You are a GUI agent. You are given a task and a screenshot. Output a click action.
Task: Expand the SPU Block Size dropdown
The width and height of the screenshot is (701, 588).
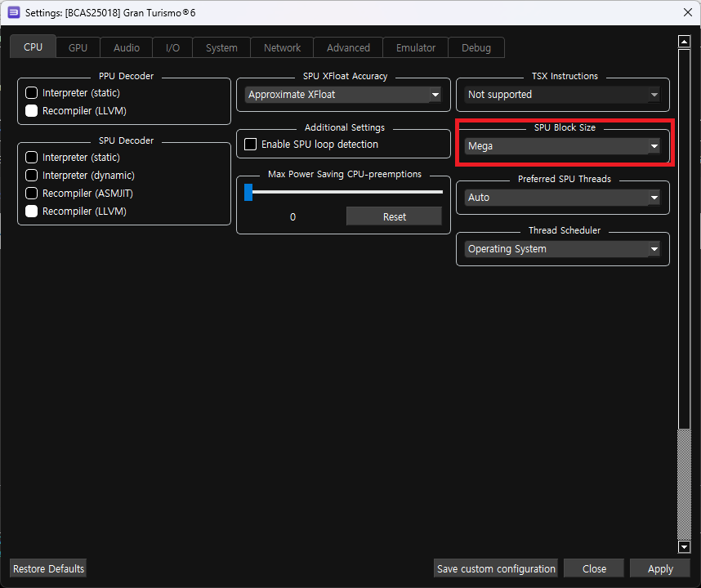[x=562, y=146]
